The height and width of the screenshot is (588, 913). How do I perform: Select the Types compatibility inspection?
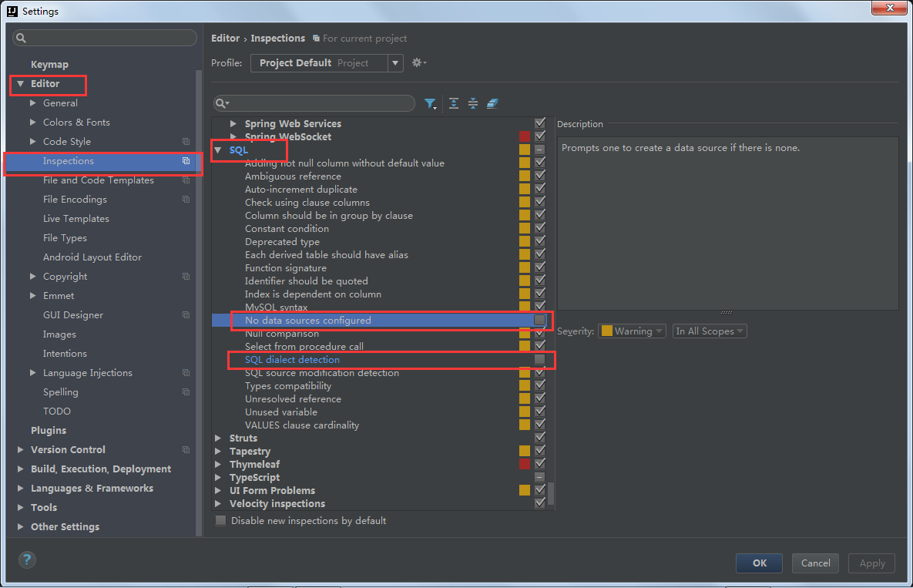point(288,386)
